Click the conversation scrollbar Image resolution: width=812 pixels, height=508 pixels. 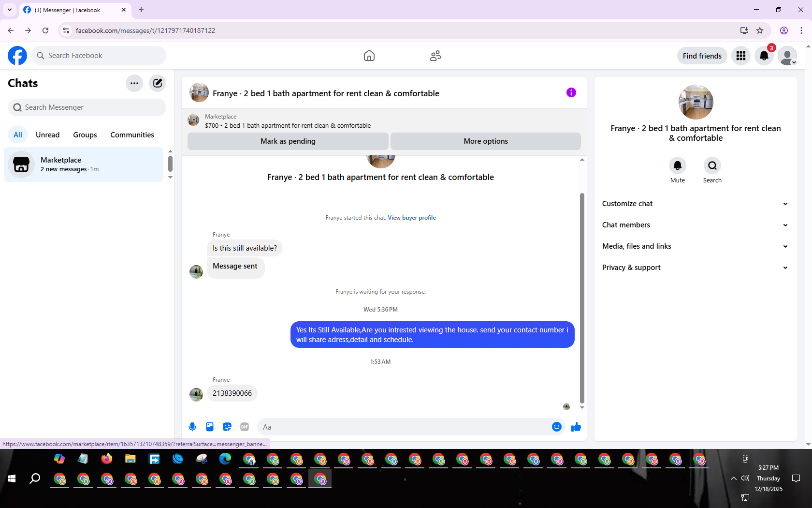(x=582, y=298)
